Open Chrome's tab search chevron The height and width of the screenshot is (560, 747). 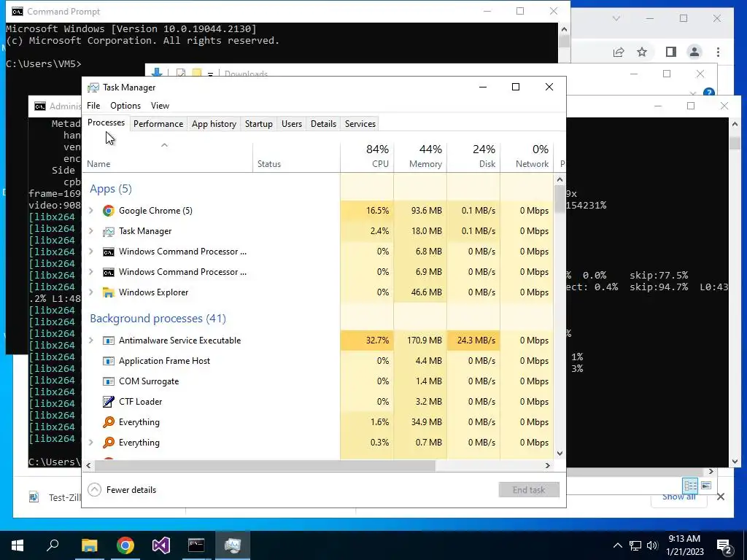coord(616,18)
